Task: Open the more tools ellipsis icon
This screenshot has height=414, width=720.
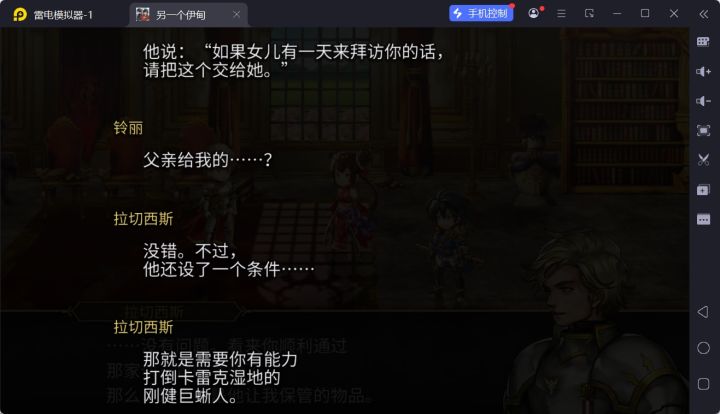Action: click(x=703, y=219)
